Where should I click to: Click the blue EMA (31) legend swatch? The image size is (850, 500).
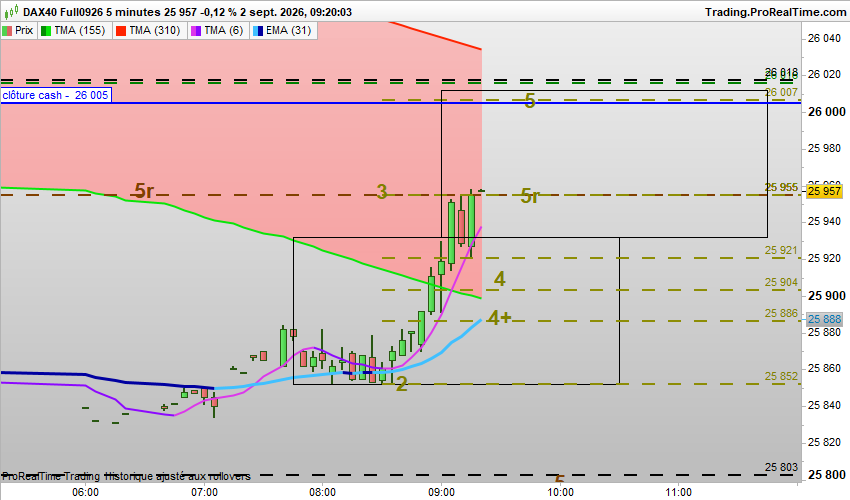(257, 30)
